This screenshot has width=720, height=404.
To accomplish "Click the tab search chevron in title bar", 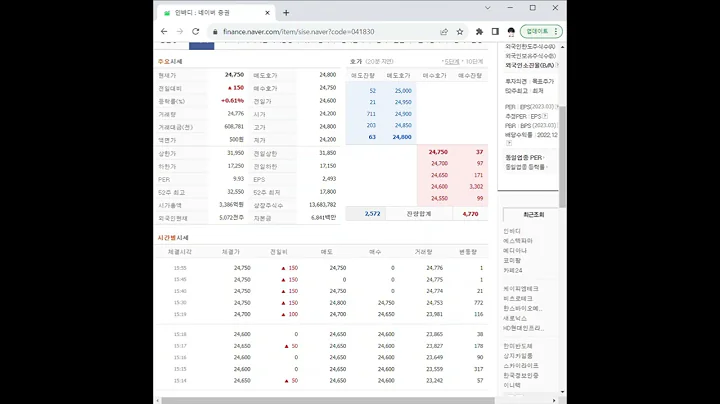I will click(x=488, y=8).
